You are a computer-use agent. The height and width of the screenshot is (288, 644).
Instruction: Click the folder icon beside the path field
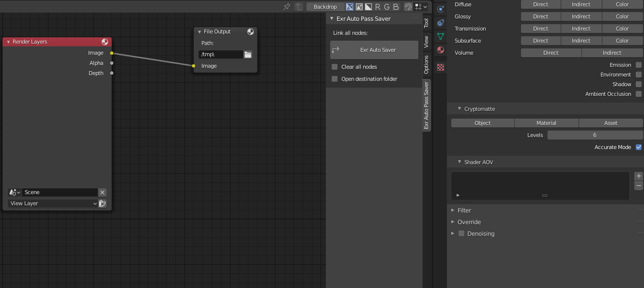point(247,54)
